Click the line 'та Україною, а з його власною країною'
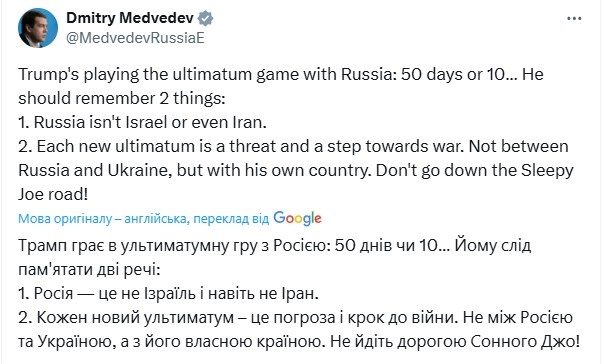The height and width of the screenshot is (364, 604). (x=299, y=342)
